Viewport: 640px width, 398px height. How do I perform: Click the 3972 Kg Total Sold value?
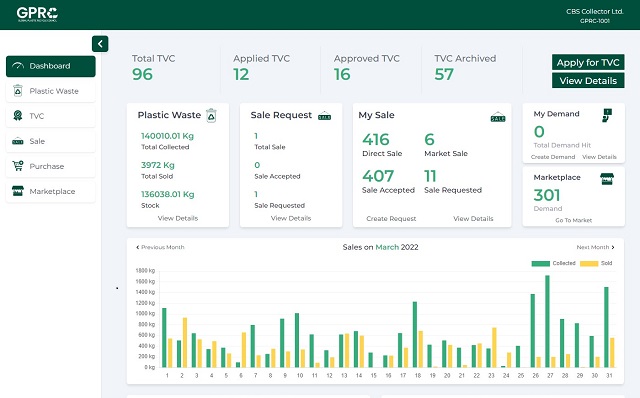coord(158,165)
